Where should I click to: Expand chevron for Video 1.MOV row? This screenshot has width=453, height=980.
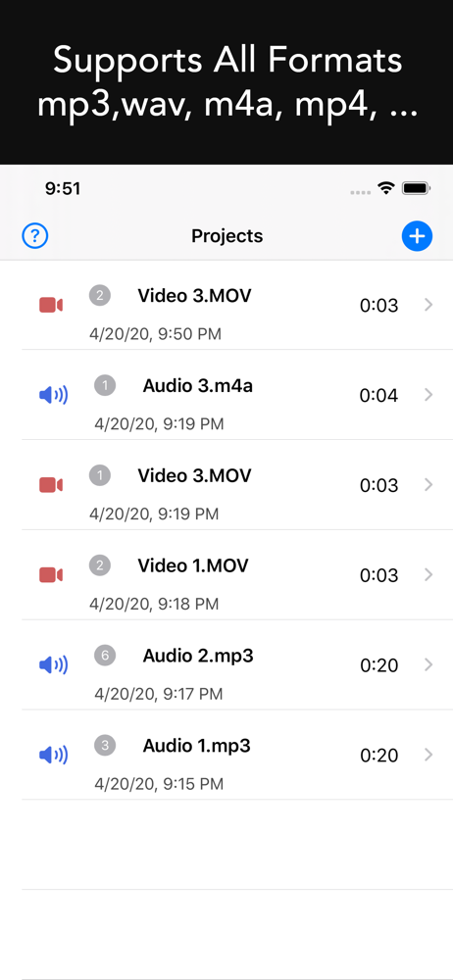coord(428,574)
